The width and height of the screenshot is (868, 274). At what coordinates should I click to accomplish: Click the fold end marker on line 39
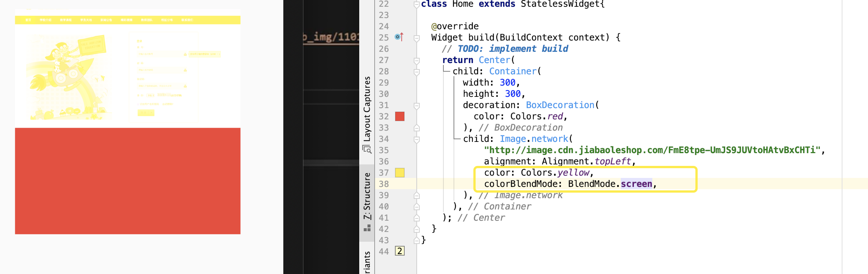[x=417, y=196]
